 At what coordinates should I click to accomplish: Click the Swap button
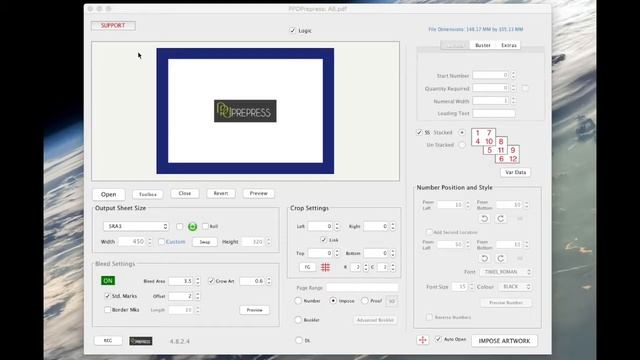click(204, 242)
